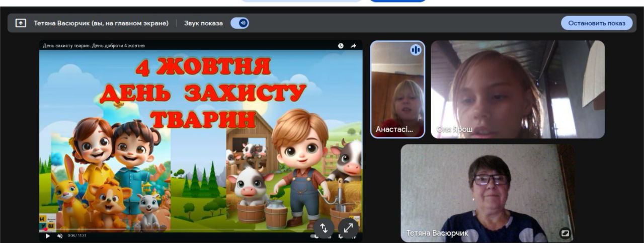Image resolution: width=644 pixels, height=243 pixels.
Task: Click the НУШ channel logo watermark
Action: point(47,220)
